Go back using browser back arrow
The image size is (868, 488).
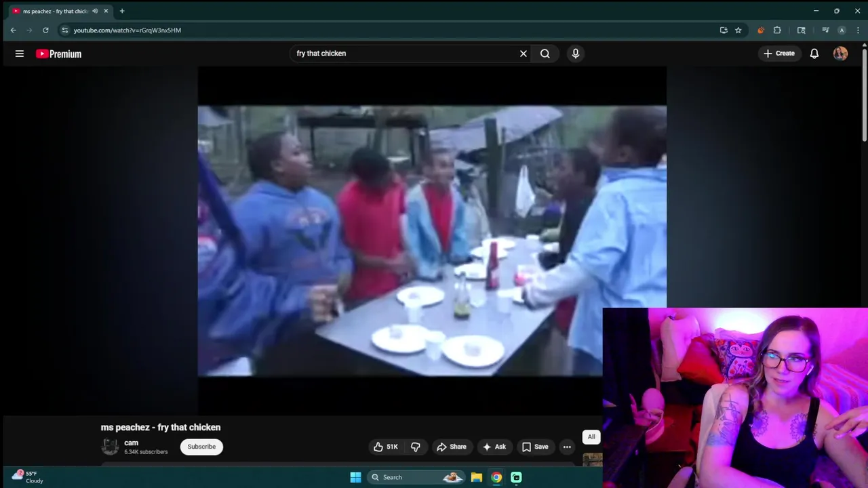click(x=13, y=30)
